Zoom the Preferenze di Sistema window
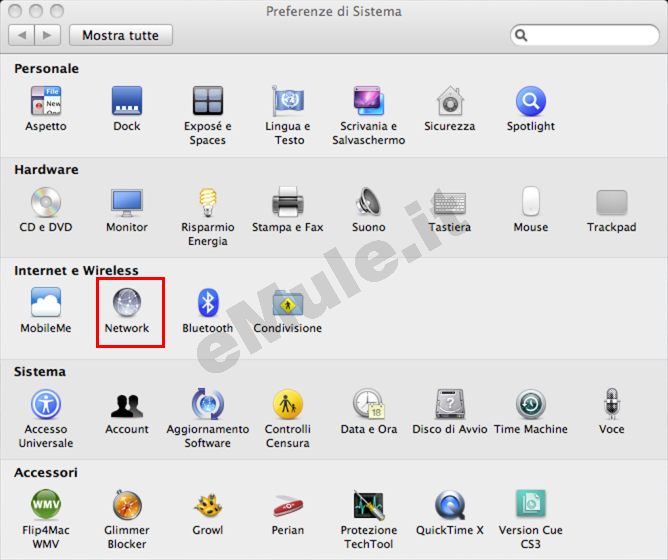668x560 pixels. coord(57,11)
